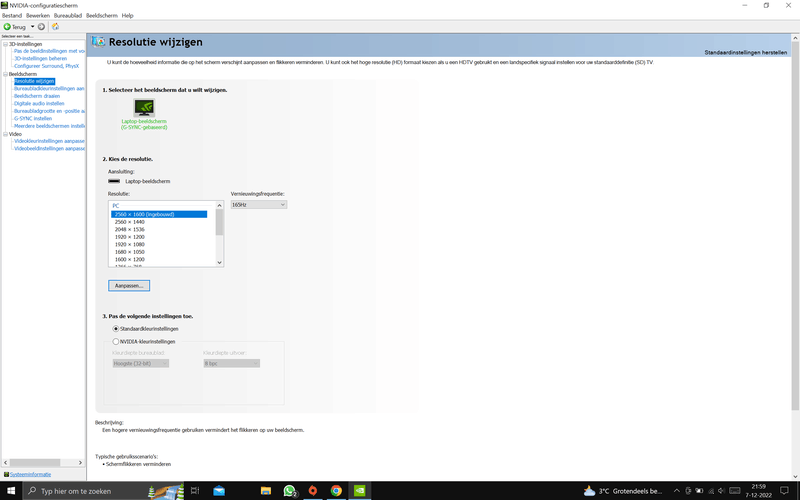Screen dimensions: 800x500
Task: Select Resolutie wijzigen in task tree
Action: [x=34, y=81]
